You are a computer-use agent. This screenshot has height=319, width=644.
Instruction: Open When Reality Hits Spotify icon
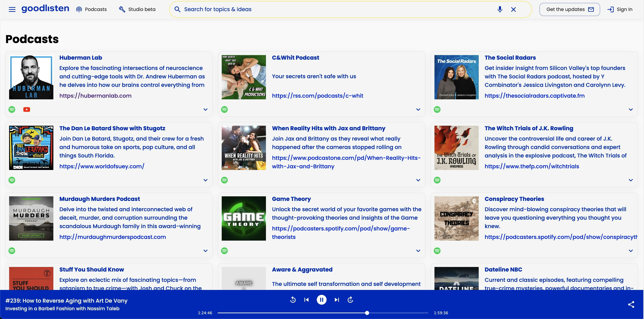224,180
